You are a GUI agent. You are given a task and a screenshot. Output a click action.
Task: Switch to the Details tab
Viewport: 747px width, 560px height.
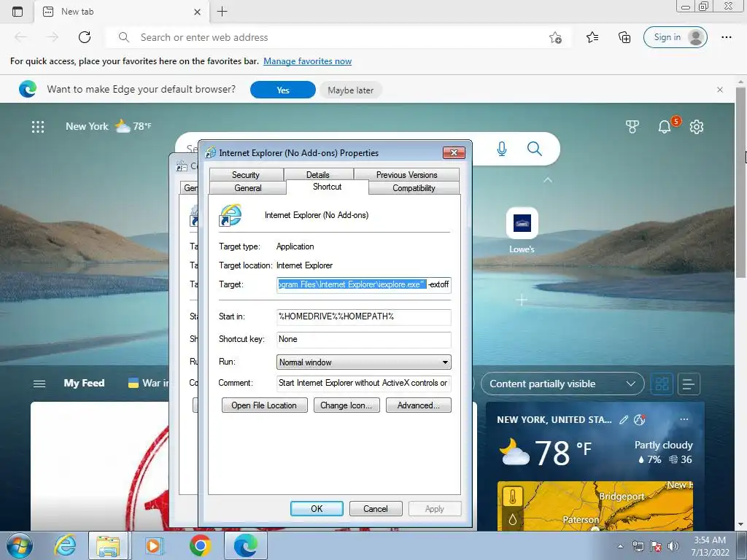pos(318,175)
